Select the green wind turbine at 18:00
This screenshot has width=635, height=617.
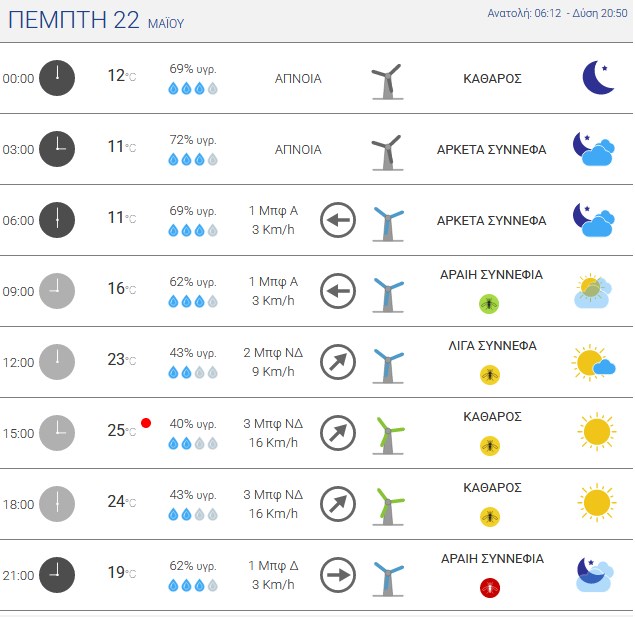388,506
